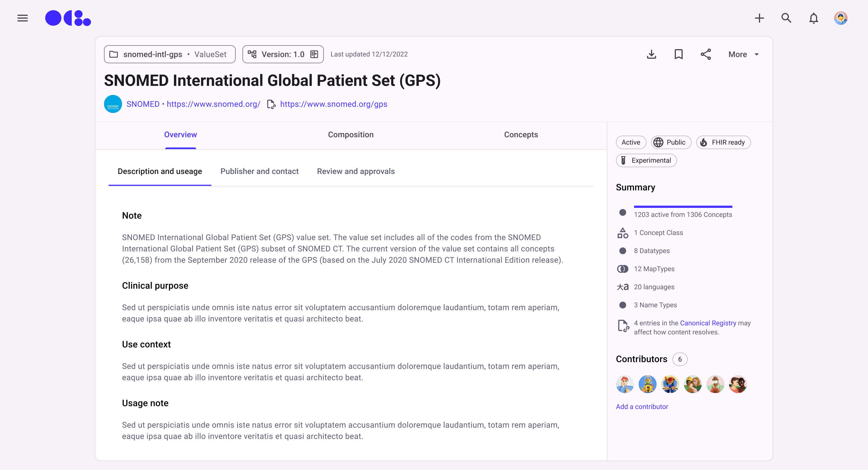Click the first contributor avatar
The image size is (868, 470).
tap(624, 384)
